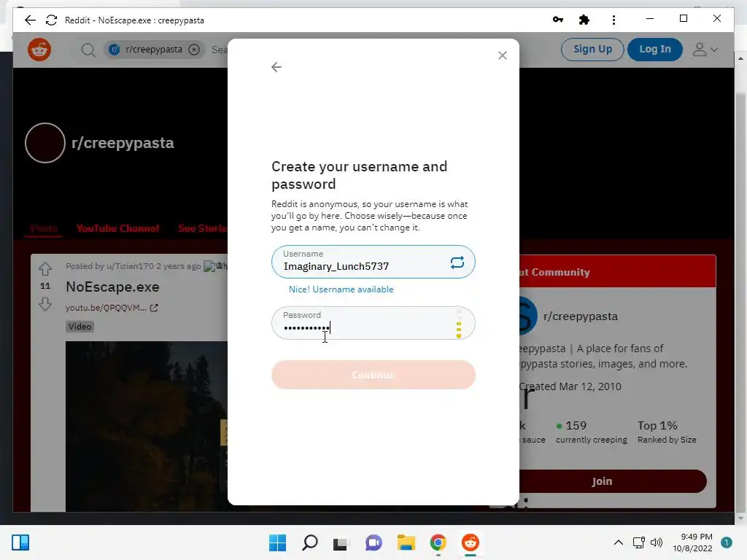Click 'Created Mar 12, 2010' text
Viewport: 747px width, 560px height.
click(570, 386)
